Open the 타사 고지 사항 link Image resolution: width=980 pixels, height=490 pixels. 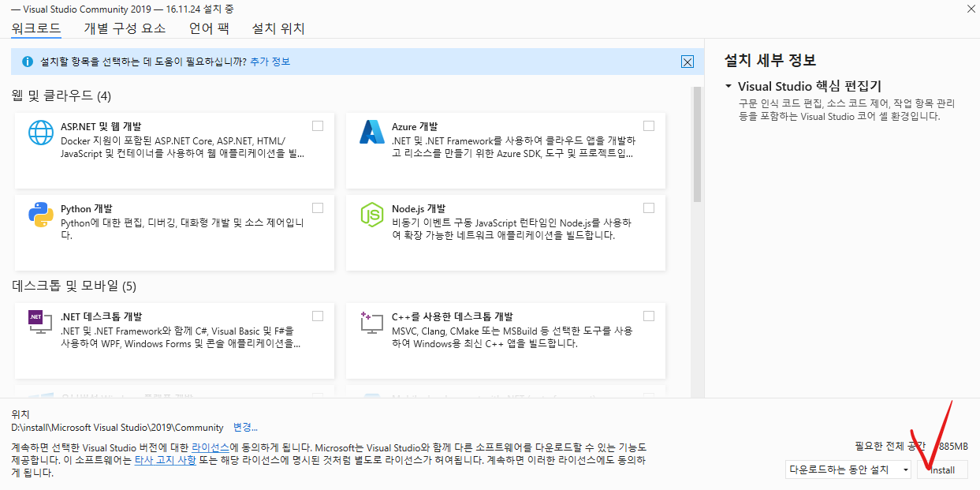pyautogui.click(x=166, y=461)
